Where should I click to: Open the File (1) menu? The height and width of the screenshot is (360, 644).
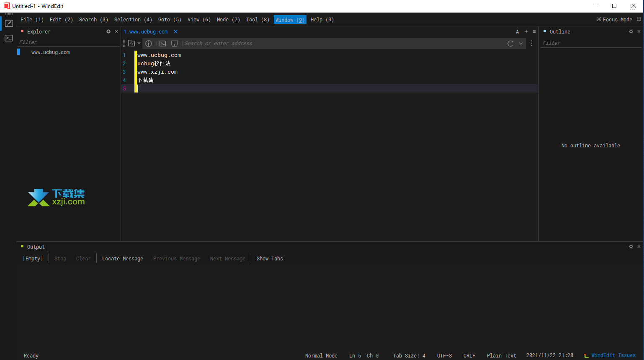click(x=32, y=20)
